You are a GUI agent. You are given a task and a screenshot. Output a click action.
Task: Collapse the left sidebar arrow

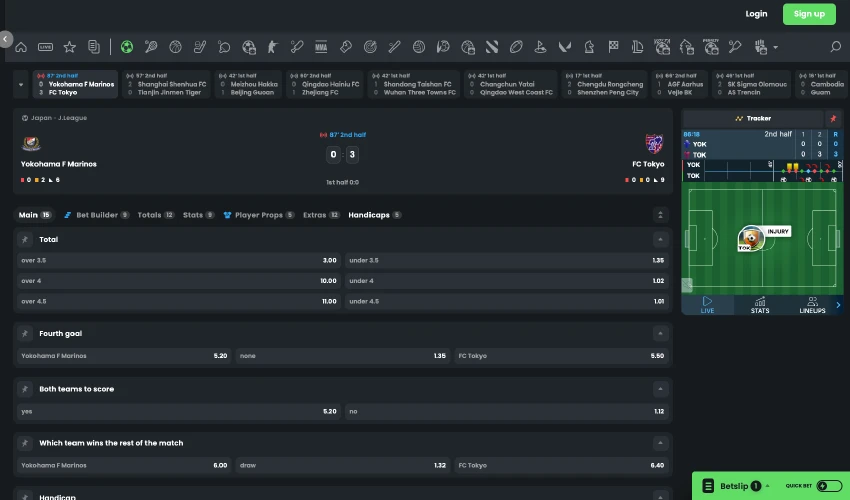5,39
